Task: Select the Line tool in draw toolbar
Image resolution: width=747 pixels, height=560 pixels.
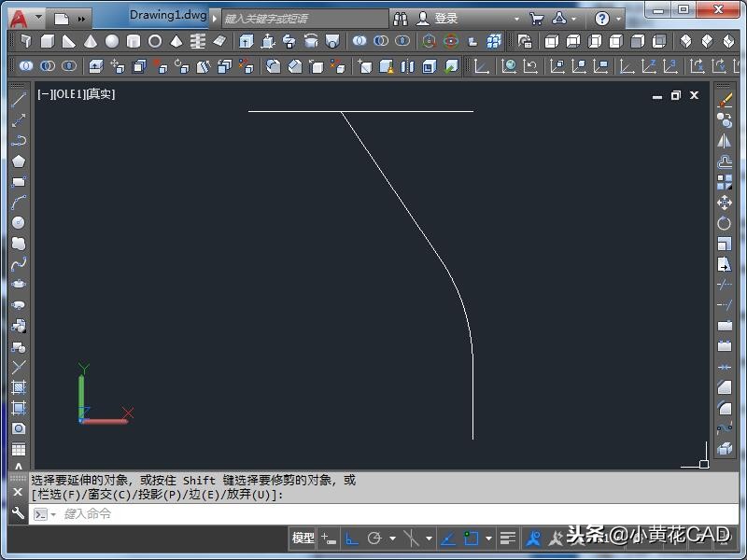Action: pos(19,99)
